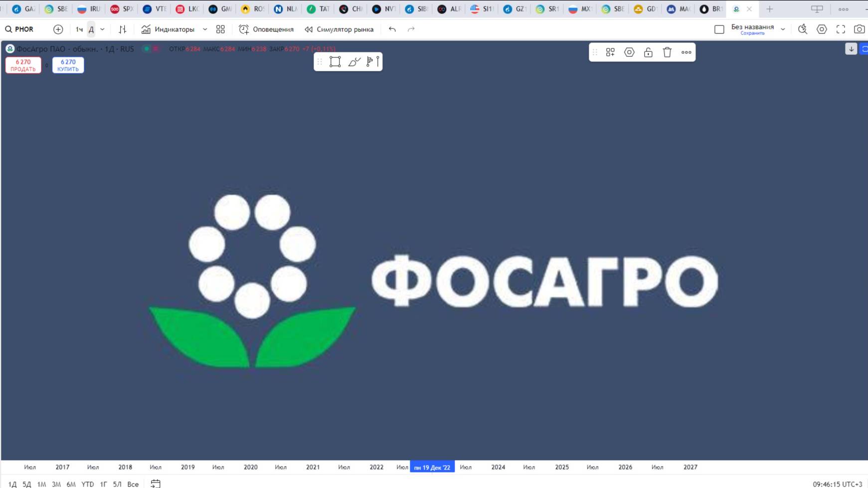Click the ФосАгро ПАО chart legend title
Viewport: 868px width, 488px height.
[x=75, y=49]
